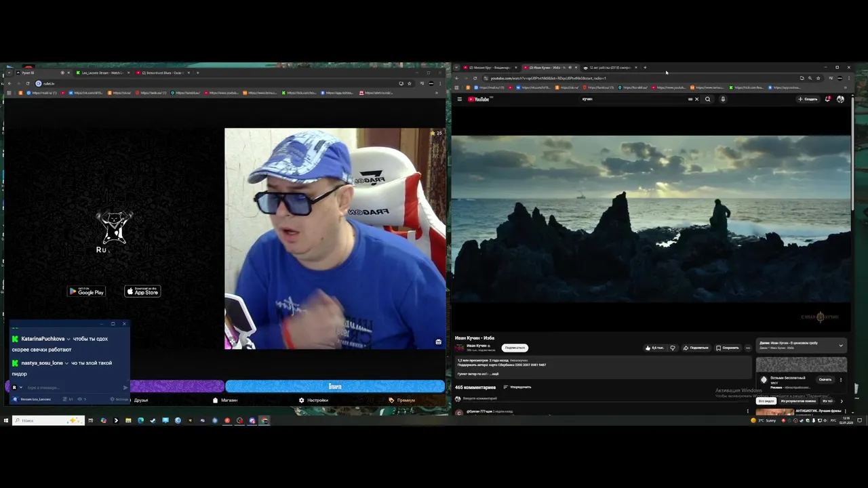Click the blue button below the webcam

tap(335, 386)
